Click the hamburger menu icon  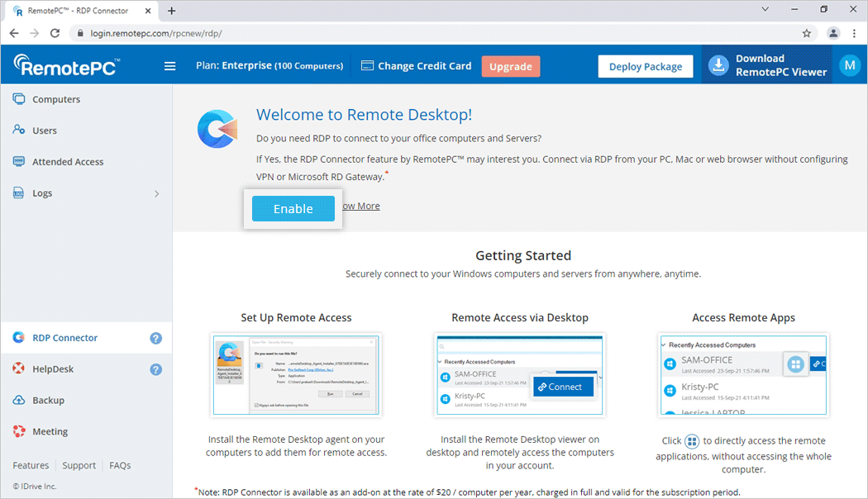[x=169, y=66]
